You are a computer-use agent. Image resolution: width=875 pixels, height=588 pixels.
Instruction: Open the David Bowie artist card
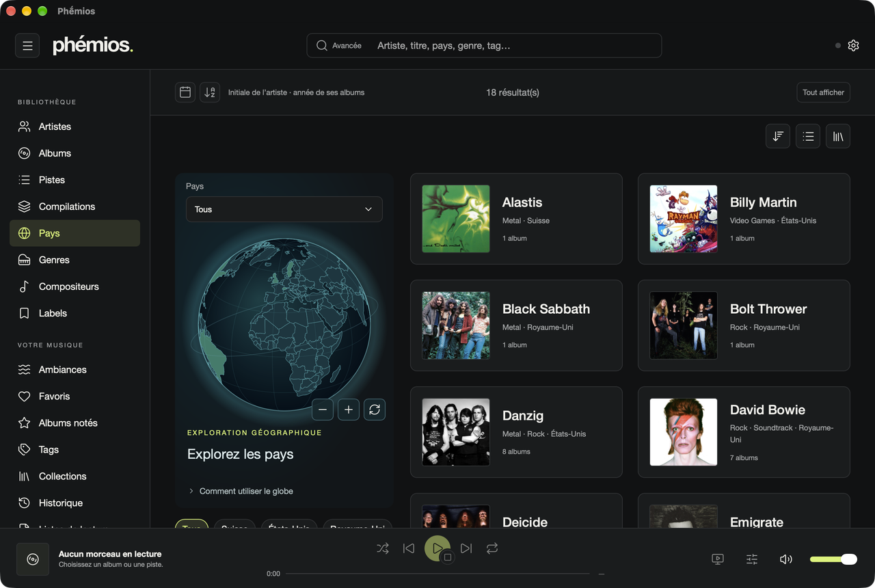click(x=744, y=432)
